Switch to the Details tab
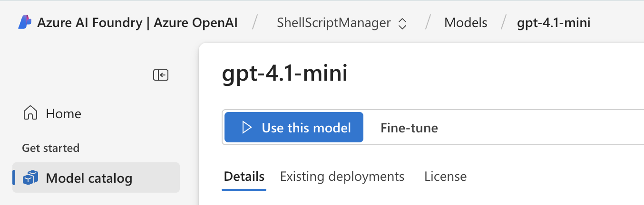Image resolution: width=644 pixels, height=205 pixels. pos(244,177)
